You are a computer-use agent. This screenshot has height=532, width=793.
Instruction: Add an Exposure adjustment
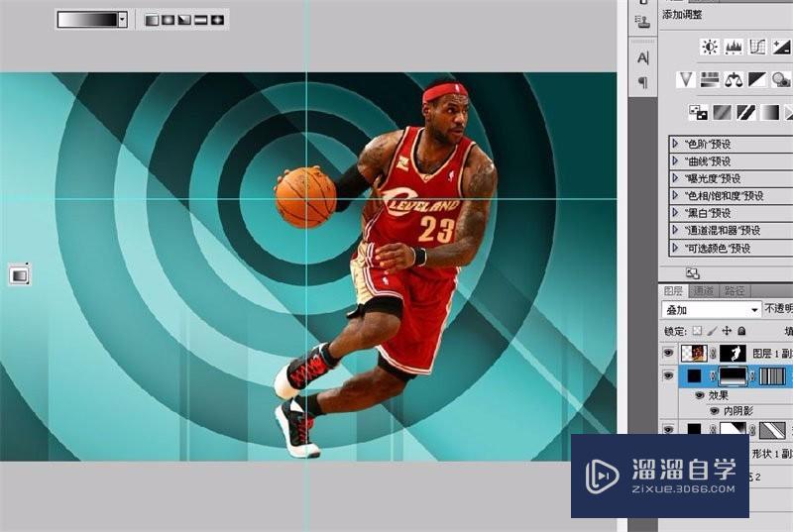tap(781, 47)
